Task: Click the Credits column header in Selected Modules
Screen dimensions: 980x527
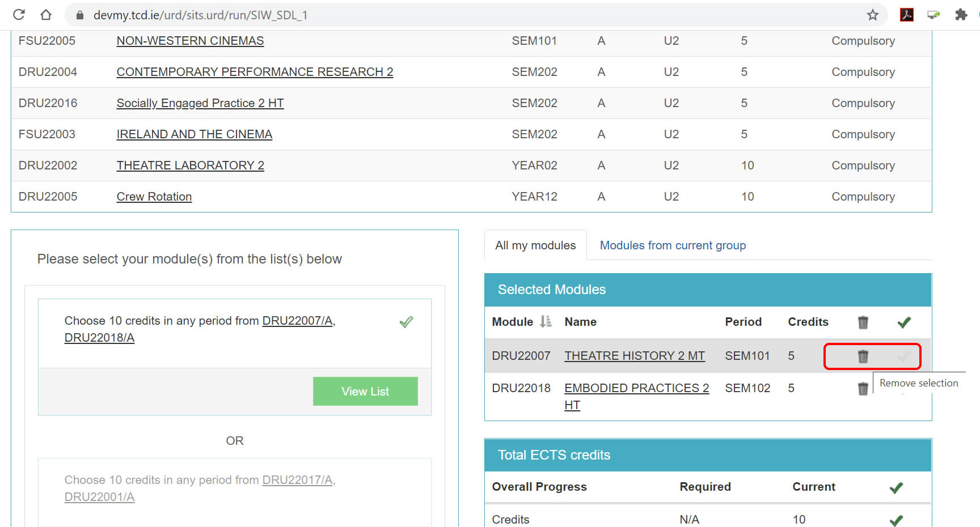Action: click(x=808, y=322)
